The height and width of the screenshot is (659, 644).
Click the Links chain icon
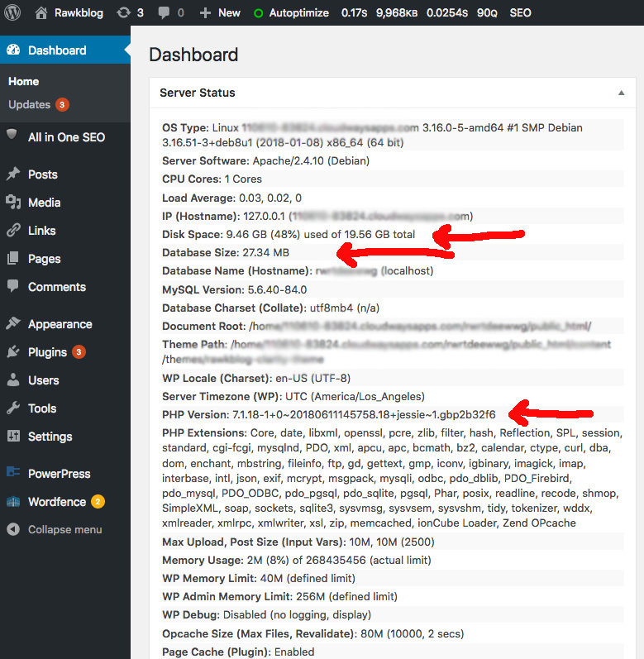pos(13,230)
